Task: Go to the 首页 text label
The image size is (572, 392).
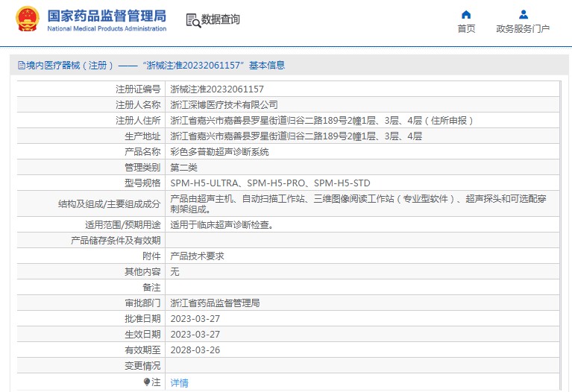Action: [466, 29]
